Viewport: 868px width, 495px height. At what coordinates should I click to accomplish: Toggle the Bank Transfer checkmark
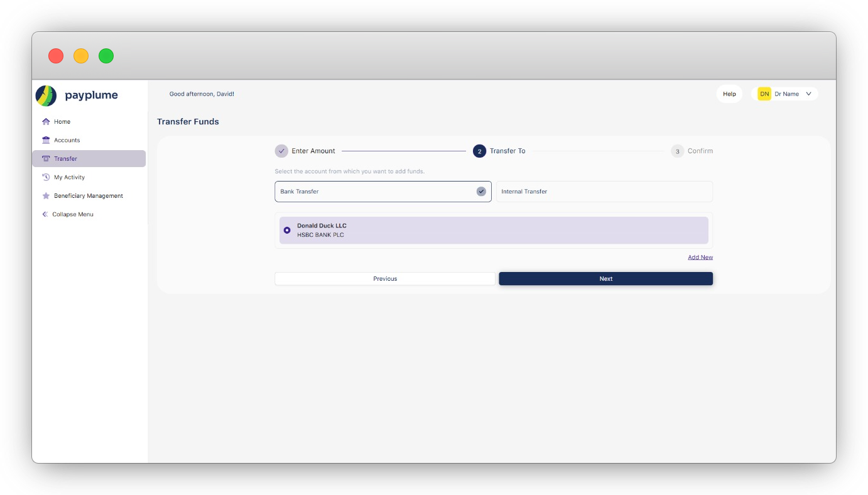[x=481, y=192]
